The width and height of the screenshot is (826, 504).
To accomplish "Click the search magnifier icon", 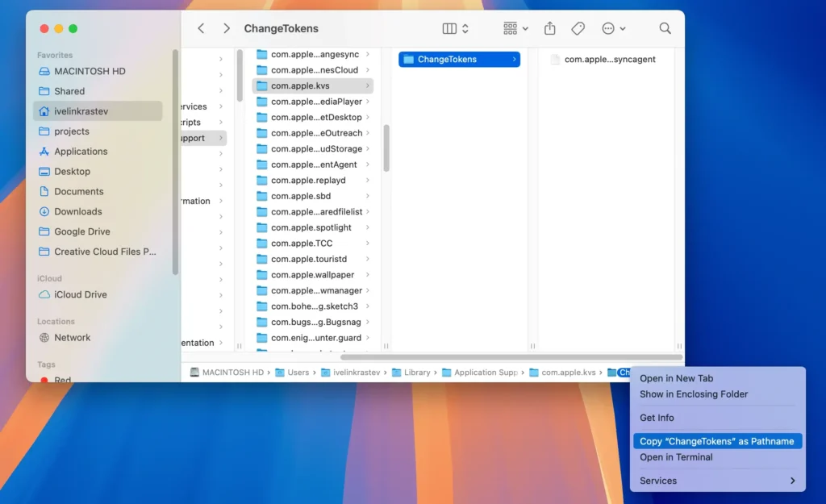I will point(665,28).
